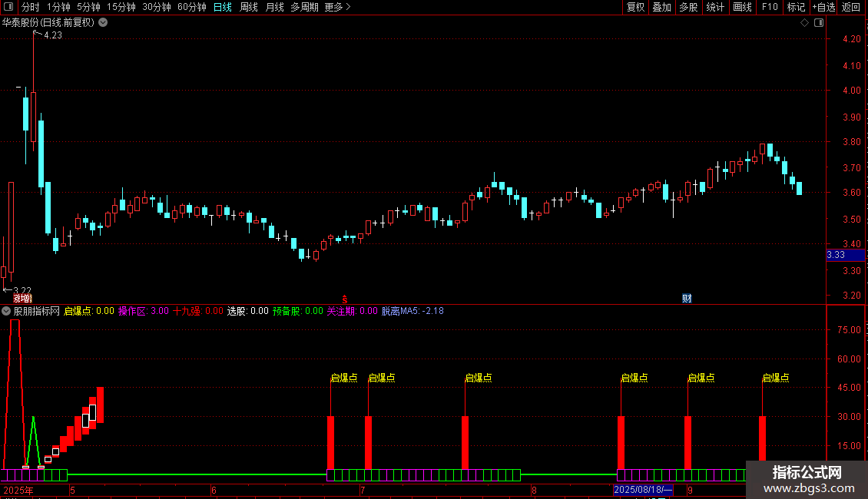The image size is (868, 499).
Task: Select the 30分钟 period
Action: pyautogui.click(x=156, y=7)
